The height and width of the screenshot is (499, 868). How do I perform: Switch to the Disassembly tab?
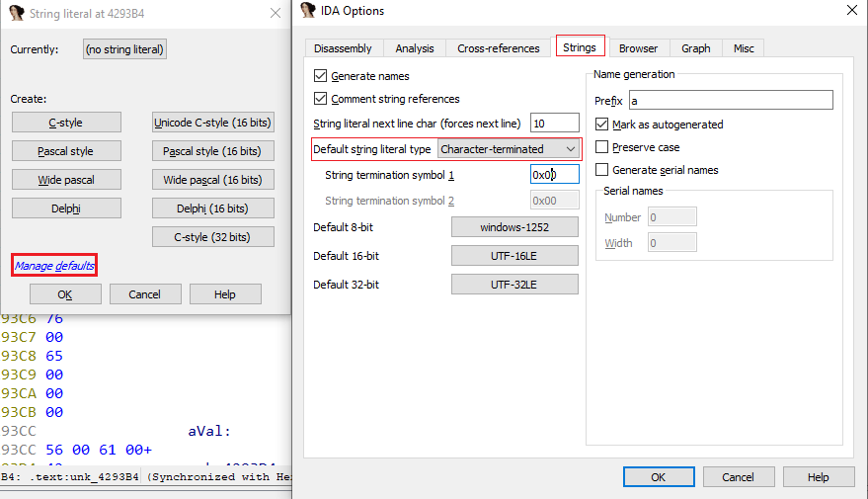[343, 48]
